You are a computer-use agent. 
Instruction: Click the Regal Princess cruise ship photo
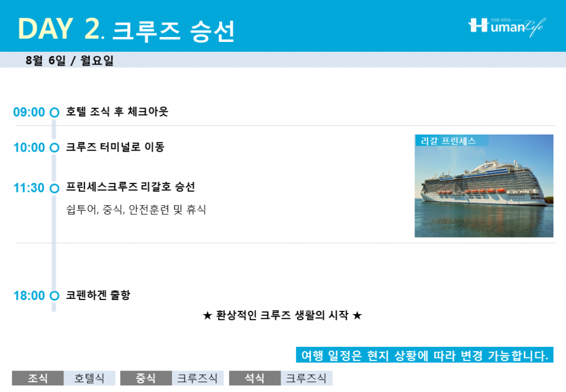tap(484, 186)
